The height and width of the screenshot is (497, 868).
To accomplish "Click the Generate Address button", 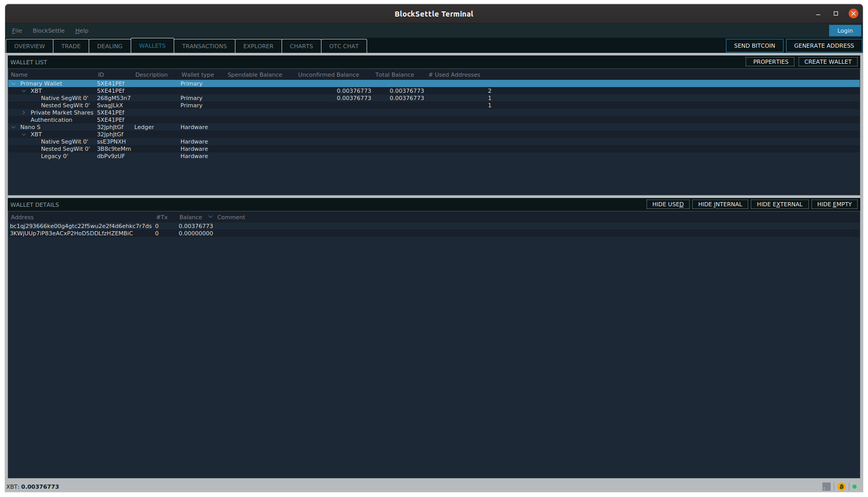I will coord(824,46).
